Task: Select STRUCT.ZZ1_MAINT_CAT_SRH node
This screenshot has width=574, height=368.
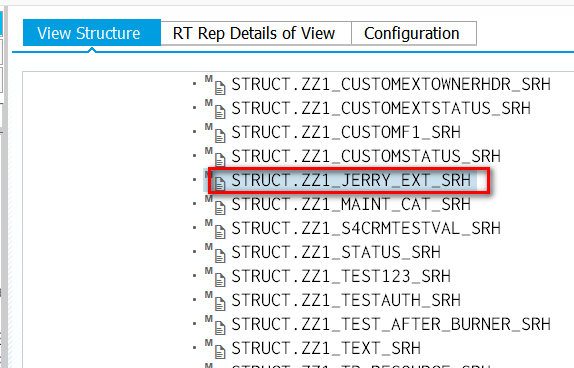Action: coord(351,204)
